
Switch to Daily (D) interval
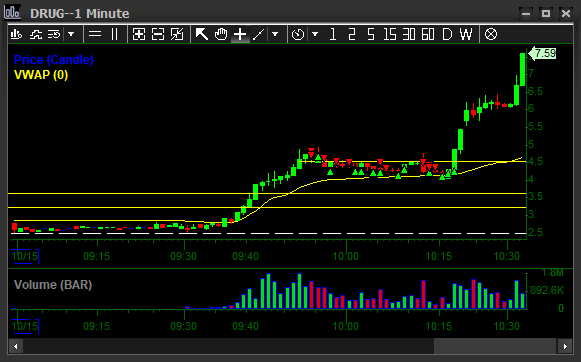point(447,34)
